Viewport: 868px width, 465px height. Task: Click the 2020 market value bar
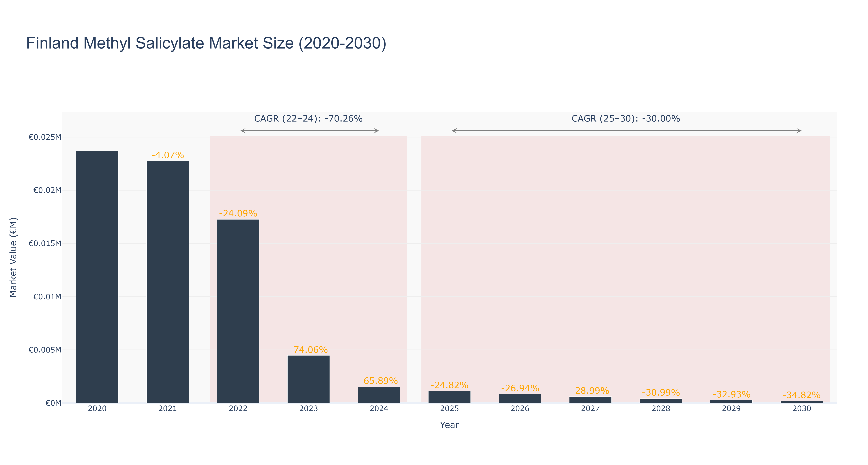97,277
